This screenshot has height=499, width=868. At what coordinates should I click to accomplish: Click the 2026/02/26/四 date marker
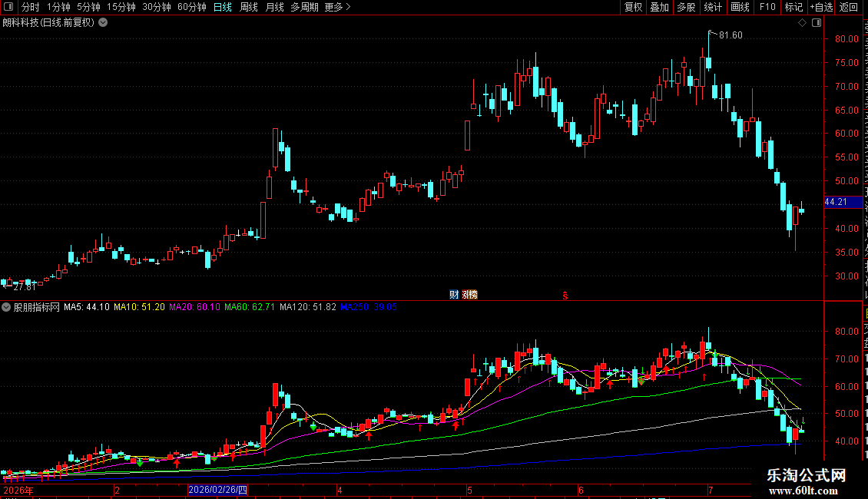click(217, 490)
